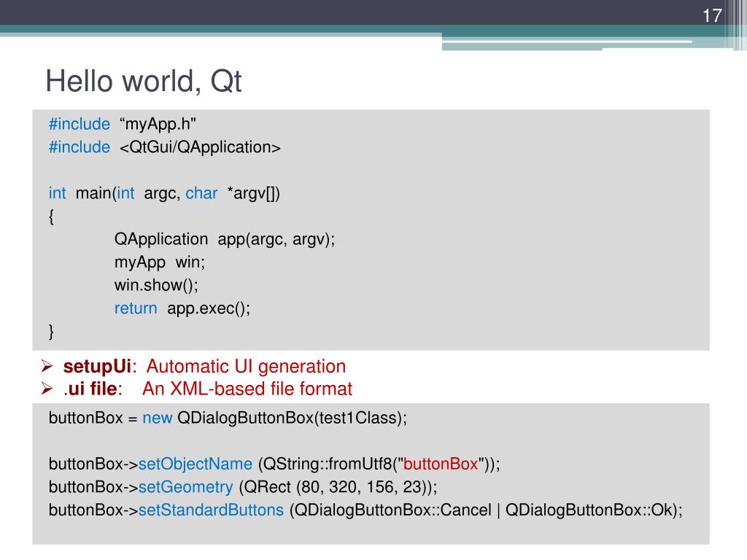Click the arrow bullet beside .ui file
This screenshot has height=560, width=747.
point(47,389)
